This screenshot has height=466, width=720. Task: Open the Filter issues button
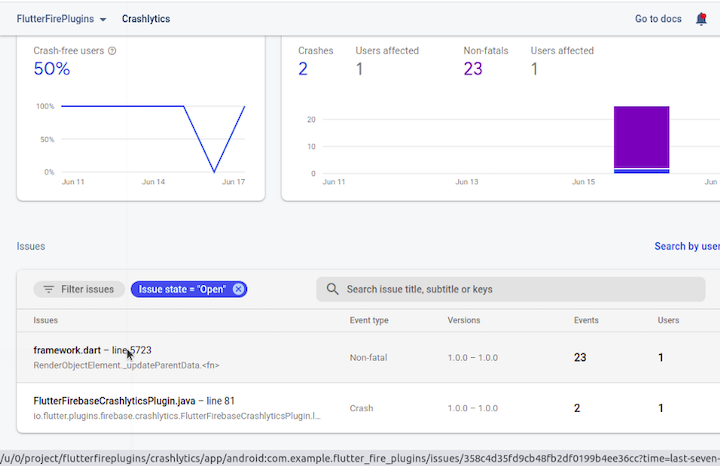(x=80, y=289)
